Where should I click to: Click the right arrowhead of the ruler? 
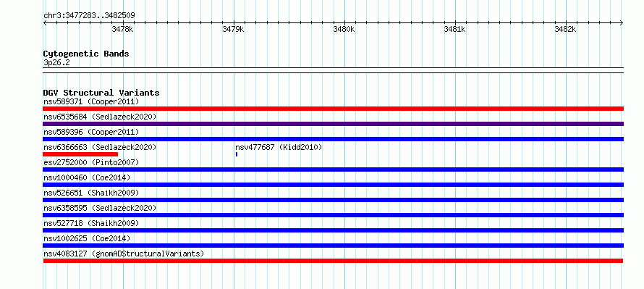[622, 23]
